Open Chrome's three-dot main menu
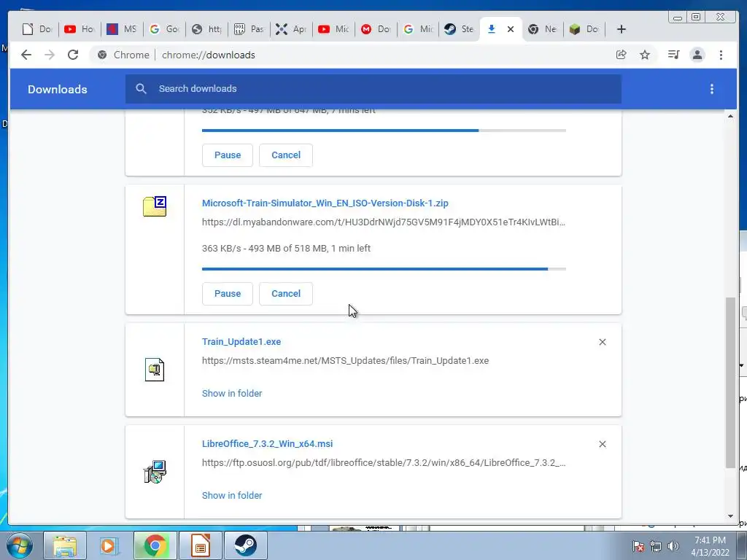 (x=721, y=55)
